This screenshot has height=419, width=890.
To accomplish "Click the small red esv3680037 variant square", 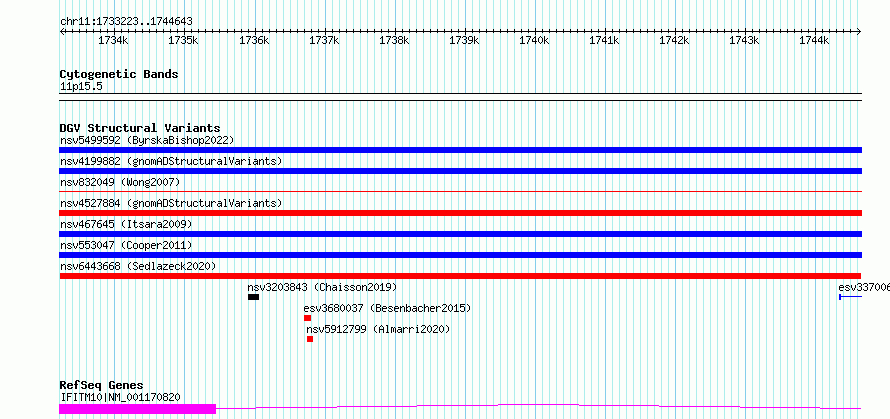I will tap(308, 318).
